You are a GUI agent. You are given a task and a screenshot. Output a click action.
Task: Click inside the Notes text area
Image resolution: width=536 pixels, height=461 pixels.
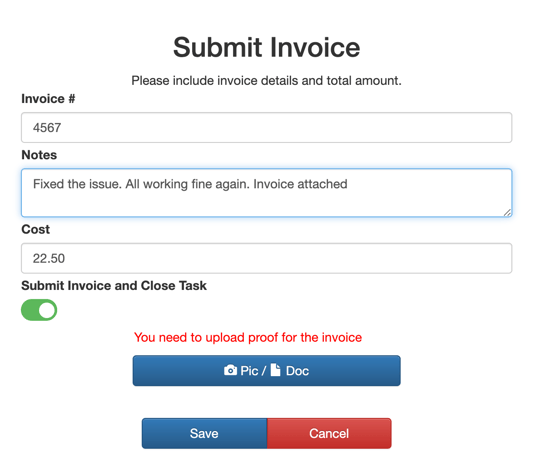[266, 193]
